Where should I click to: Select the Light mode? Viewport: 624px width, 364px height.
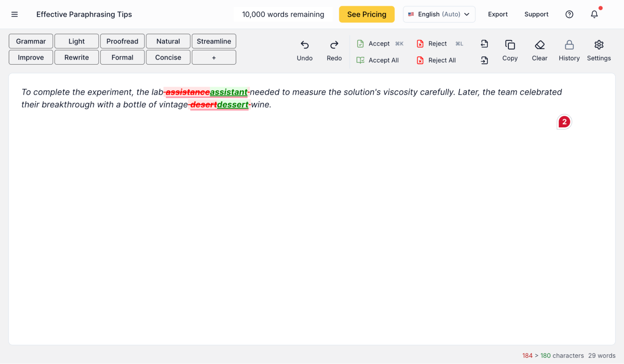76,41
